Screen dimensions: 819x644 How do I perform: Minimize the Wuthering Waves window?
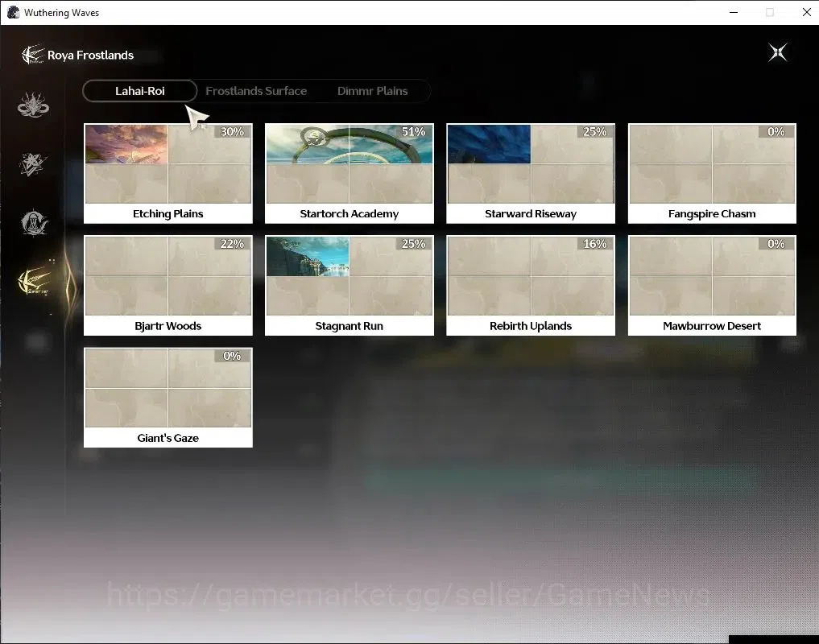pos(734,12)
